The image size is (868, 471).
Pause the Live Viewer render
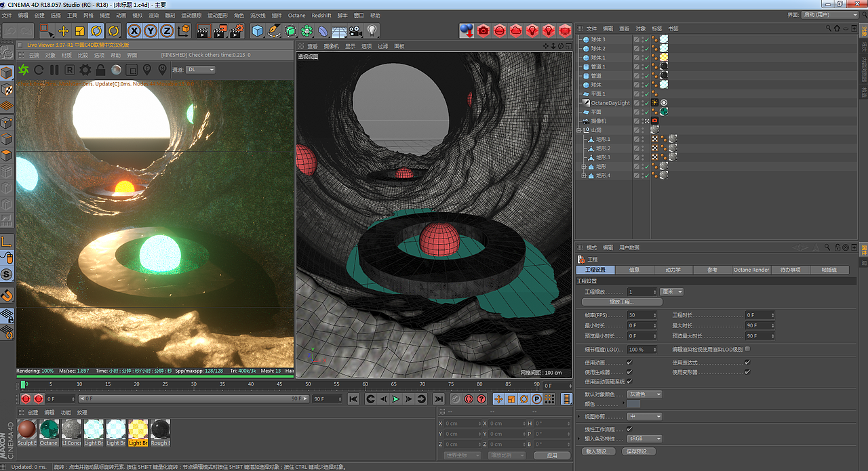tap(54, 70)
